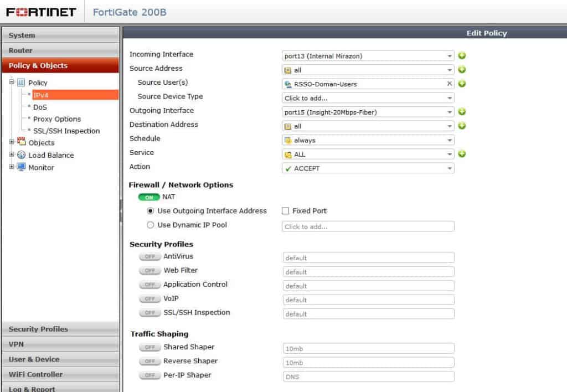Open the Source Device Type dropdown
The image size is (567, 392).
tap(367, 97)
